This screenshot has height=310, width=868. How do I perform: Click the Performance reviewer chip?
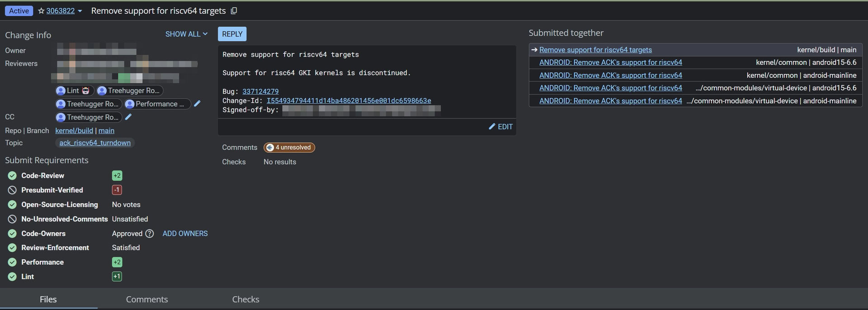[157, 104]
